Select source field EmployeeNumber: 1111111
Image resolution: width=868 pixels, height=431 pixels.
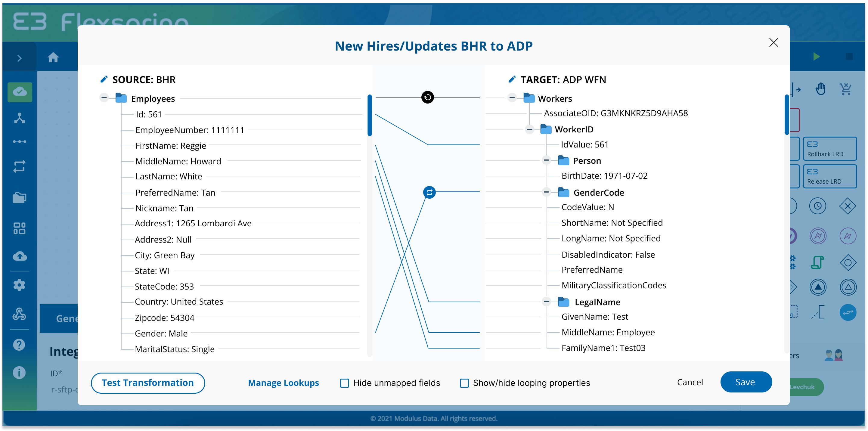click(x=190, y=130)
